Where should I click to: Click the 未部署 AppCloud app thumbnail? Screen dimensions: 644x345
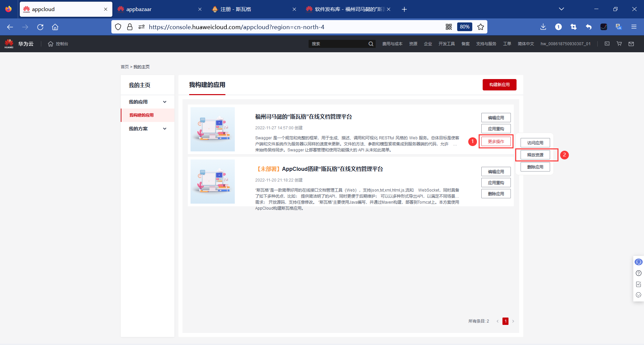[213, 182]
